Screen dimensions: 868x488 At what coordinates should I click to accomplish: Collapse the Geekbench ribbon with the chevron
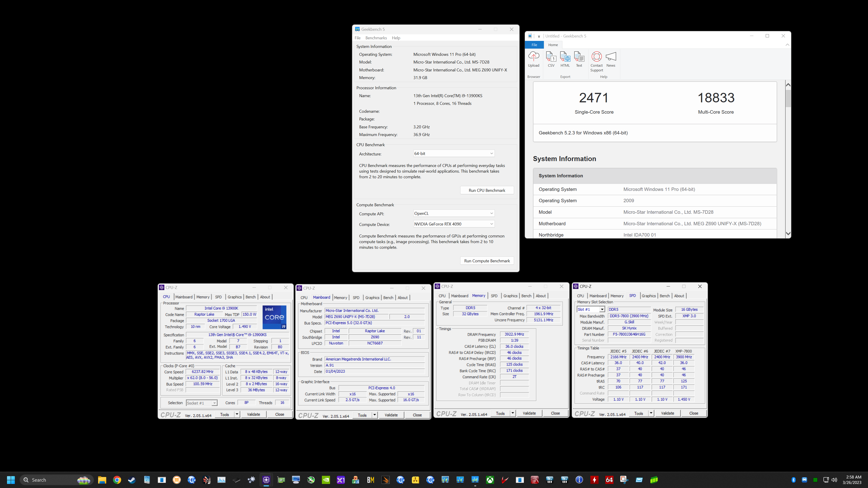pyautogui.click(x=787, y=45)
